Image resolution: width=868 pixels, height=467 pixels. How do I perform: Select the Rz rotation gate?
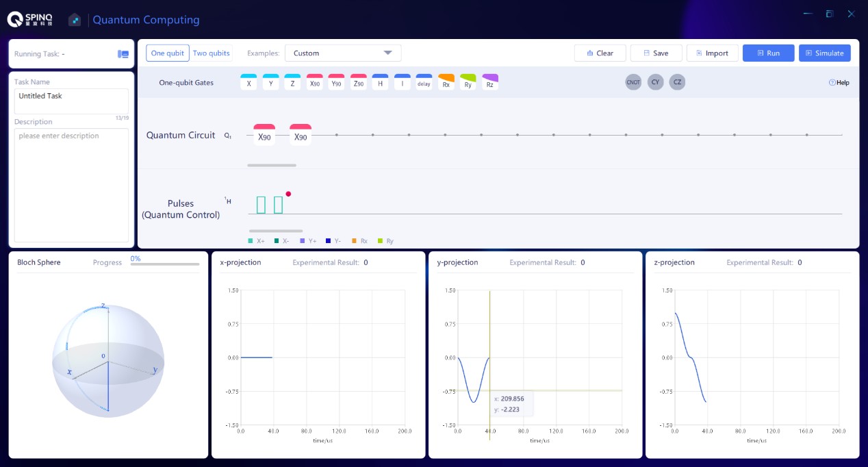(489, 83)
